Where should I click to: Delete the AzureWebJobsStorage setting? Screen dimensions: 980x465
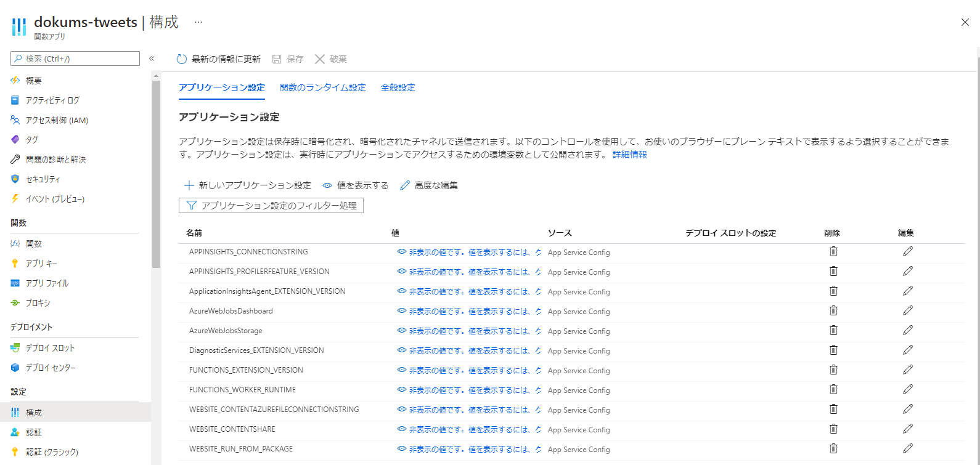point(833,330)
